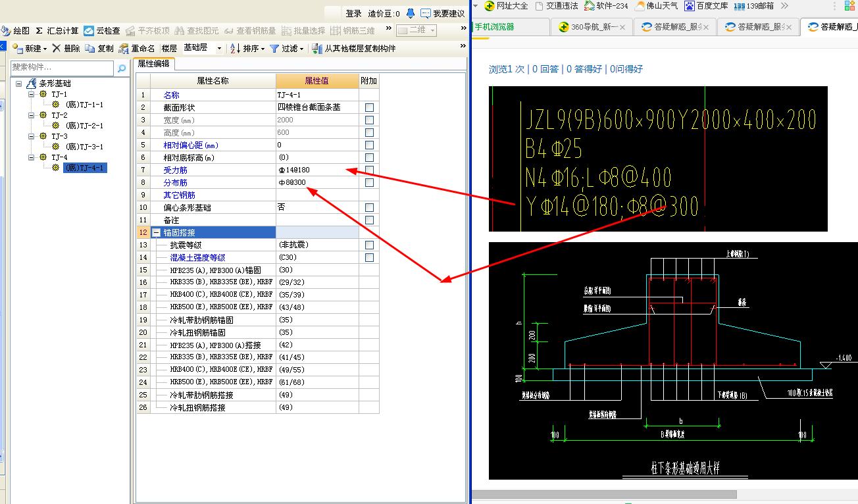Tick 附加 checkbox for 截面形状 row
Screen dimensions: 858x504
point(369,107)
